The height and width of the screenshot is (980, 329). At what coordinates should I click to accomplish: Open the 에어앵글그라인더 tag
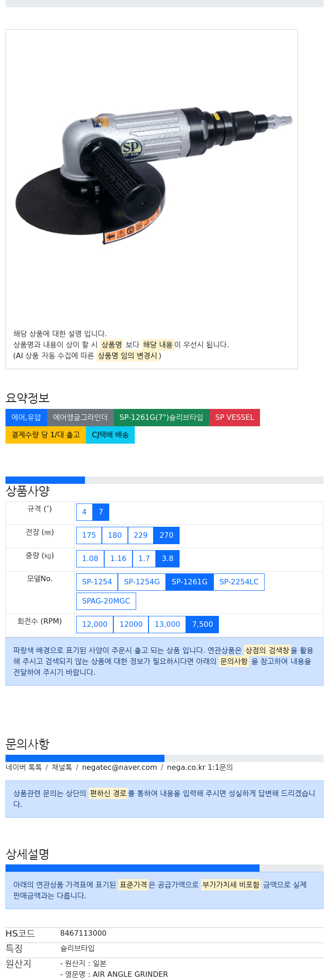point(80,418)
